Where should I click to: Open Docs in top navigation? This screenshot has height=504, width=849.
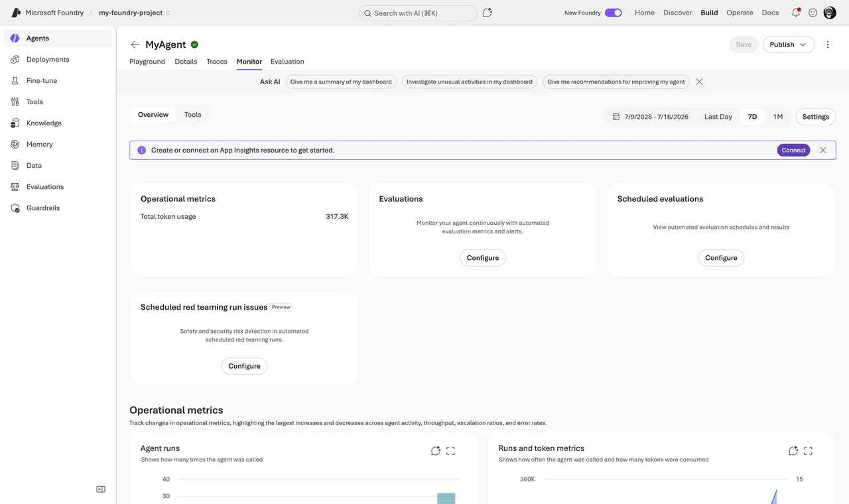pyautogui.click(x=770, y=13)
